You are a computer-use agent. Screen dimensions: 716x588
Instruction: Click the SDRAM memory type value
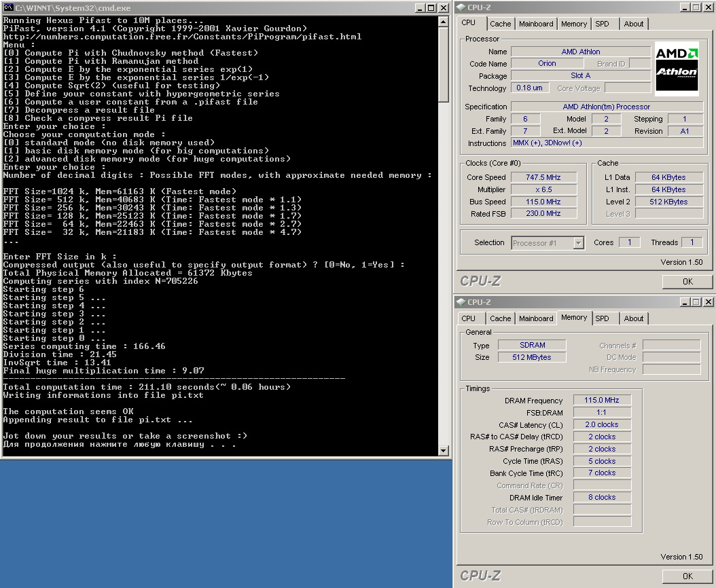click(532, 345)
